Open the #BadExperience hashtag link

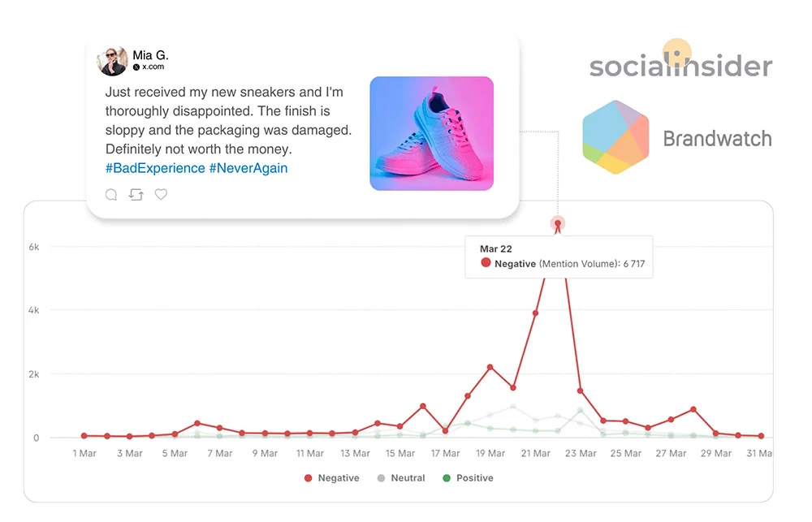pyautogui.click(x=155, y=168)
